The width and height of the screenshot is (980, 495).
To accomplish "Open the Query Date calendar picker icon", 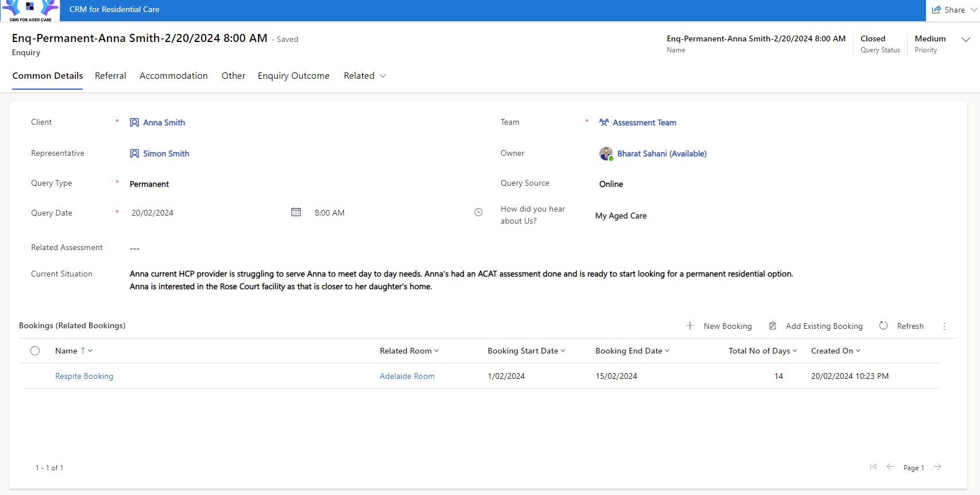I will tap(296, 212).
